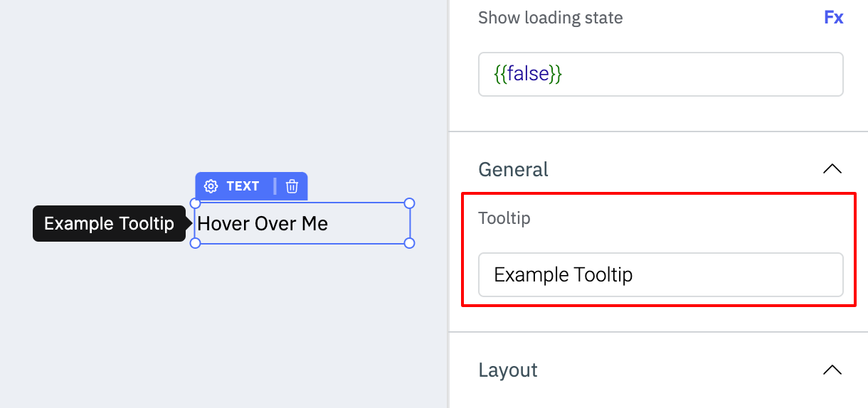Collapse the Layout section chevron
Viewport: 868px width, 408px height.
click(832, 370)
